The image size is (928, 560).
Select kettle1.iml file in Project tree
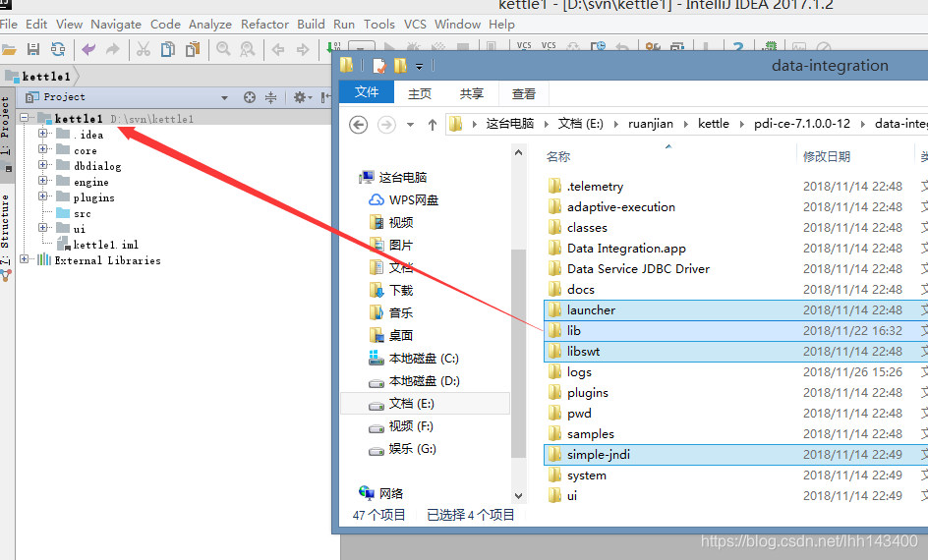pyautogui.click(x=98, y=245)
